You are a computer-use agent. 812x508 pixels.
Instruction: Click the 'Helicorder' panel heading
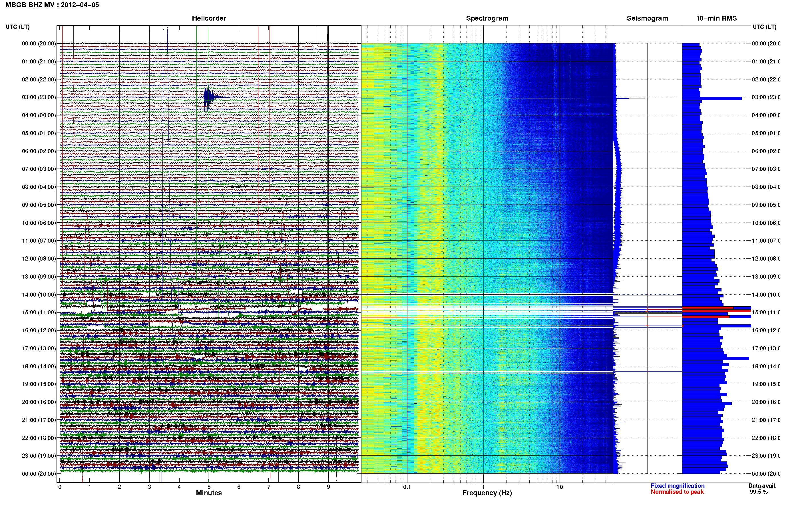click(x=209, y=18)
